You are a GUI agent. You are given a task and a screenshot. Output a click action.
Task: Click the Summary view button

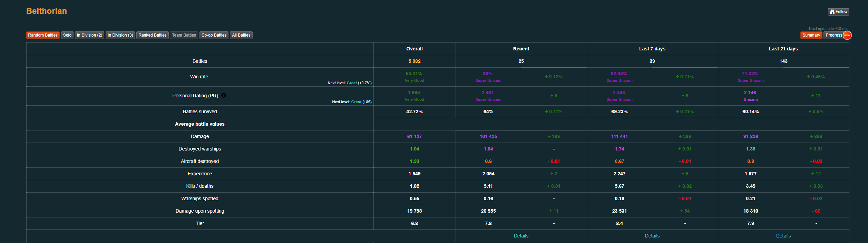[811, 35]
